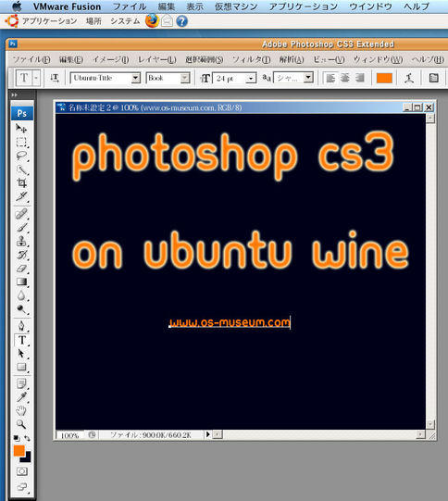The image size is (448, 501).
Task: Select the Horizontal Type tool in toolbox
Action: tap(21, 340)
